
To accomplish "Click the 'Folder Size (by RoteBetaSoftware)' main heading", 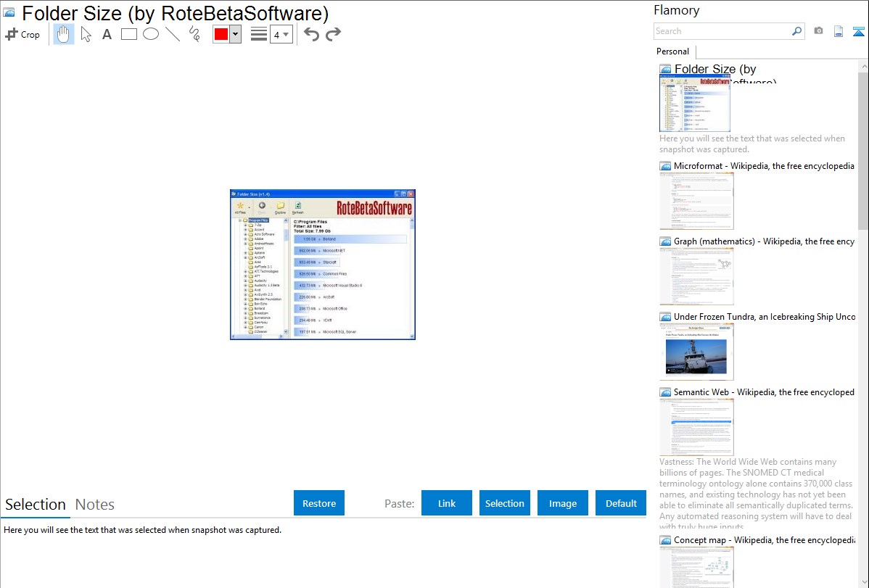I will [x=175, y=13].
